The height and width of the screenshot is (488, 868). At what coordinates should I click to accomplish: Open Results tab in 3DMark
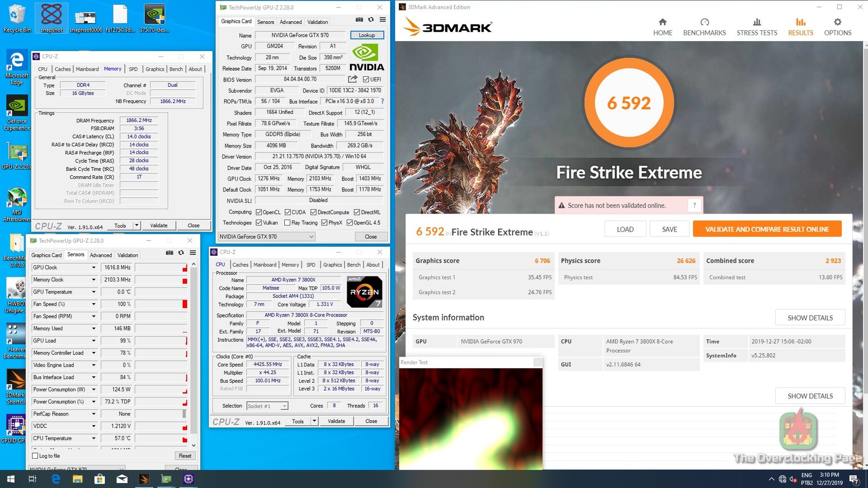801,27
